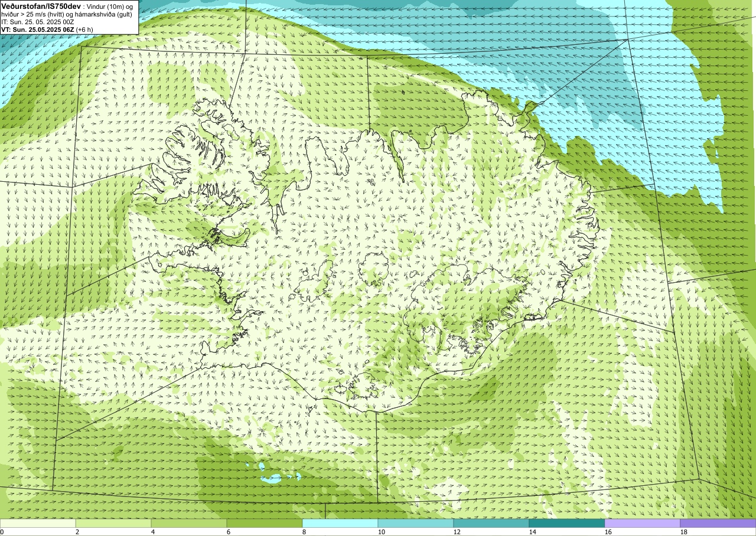The width and height of the screenshot is (756, 536).
Task: Click the above-18 m/s purple legend swatch
Action: 718,523
